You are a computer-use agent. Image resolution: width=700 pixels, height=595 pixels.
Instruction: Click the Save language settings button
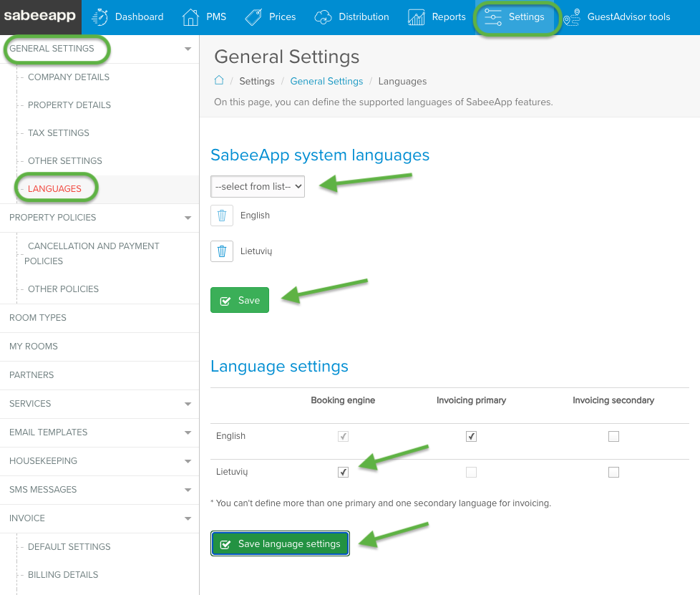[x=280, y=543]
